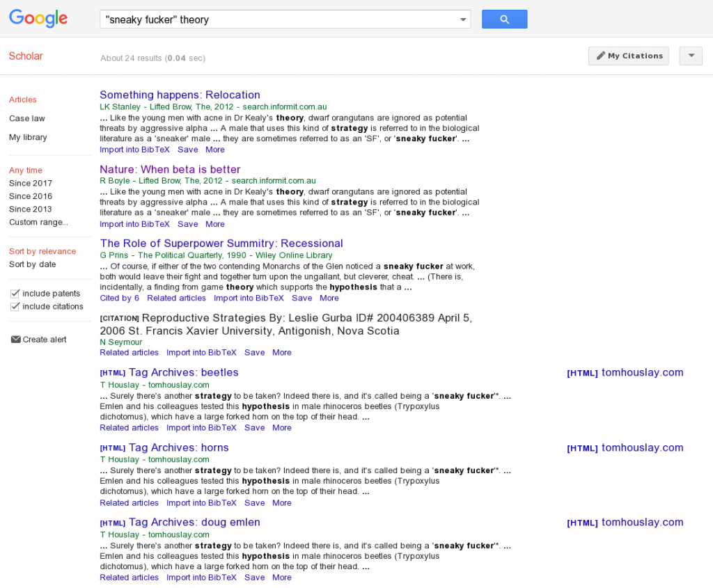Open 'The Role of Superpower Summitry: Recessional'

pos(221,244)
